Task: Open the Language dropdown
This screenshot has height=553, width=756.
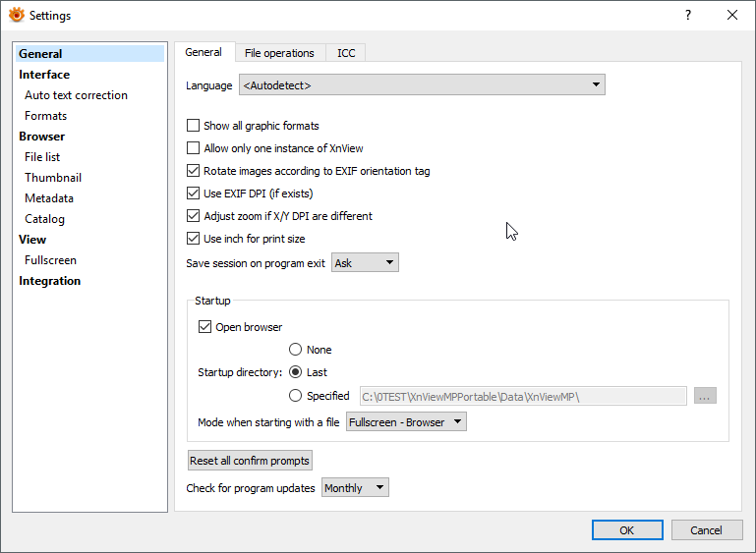Action: point(422,84)
